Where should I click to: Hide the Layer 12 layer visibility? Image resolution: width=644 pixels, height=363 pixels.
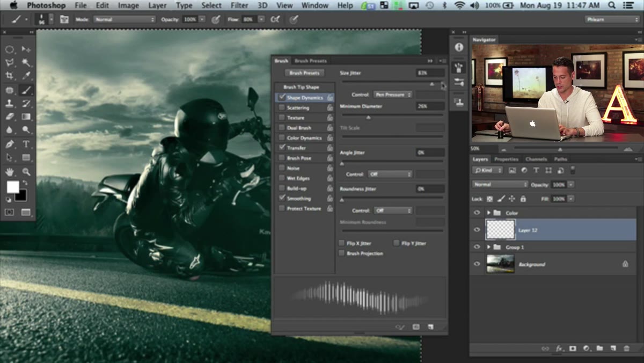tap(477, 230)
